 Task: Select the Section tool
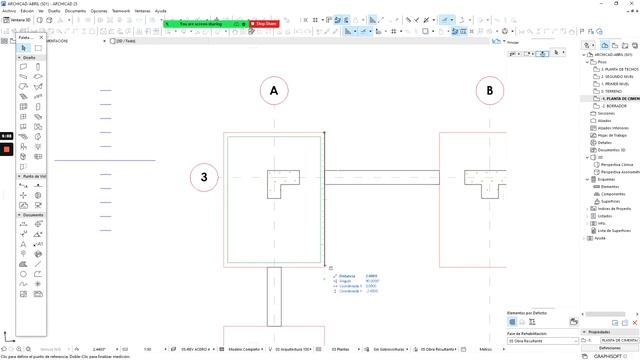(23, 185)
